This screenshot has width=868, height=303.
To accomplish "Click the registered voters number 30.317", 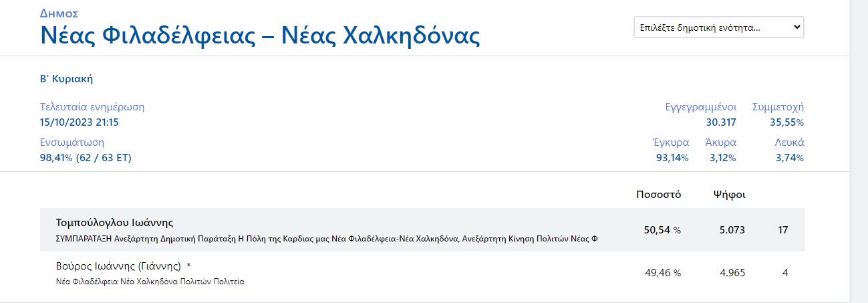I will coord(721,122).
